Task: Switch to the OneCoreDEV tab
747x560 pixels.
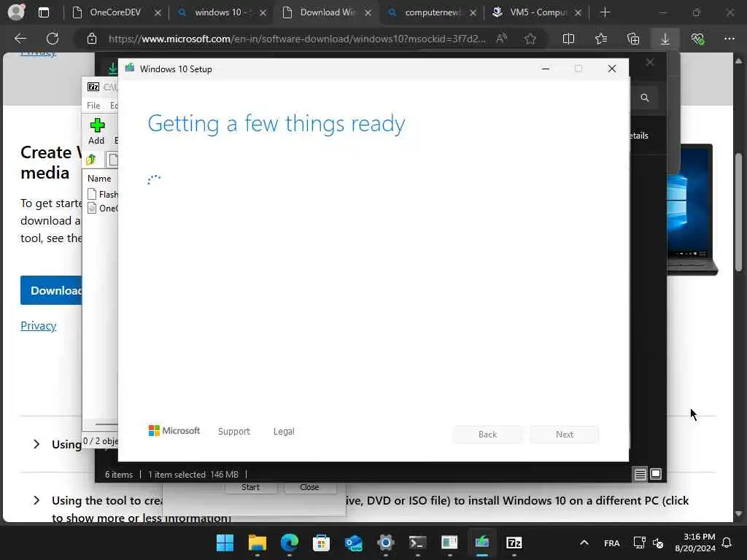Action: tap(115, 12)
